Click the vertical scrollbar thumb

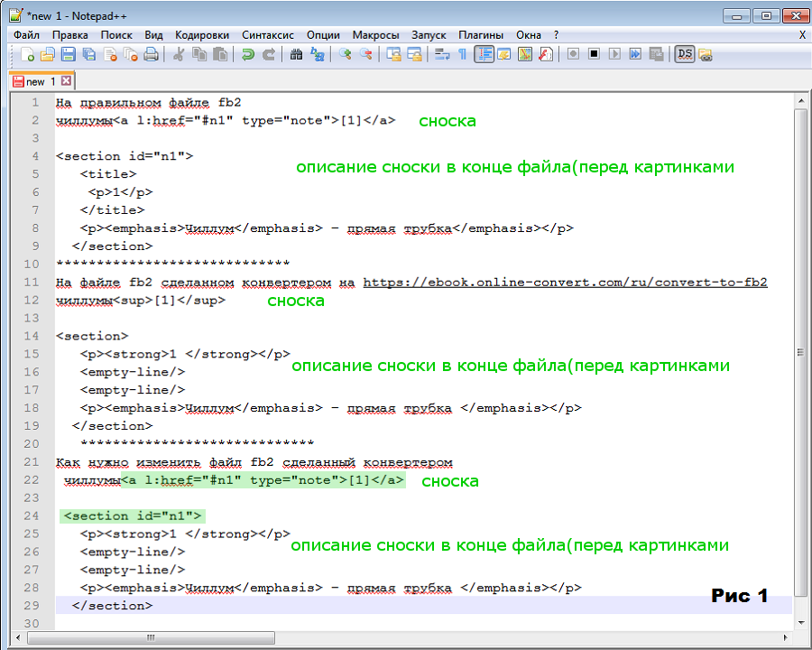point(802,352)
